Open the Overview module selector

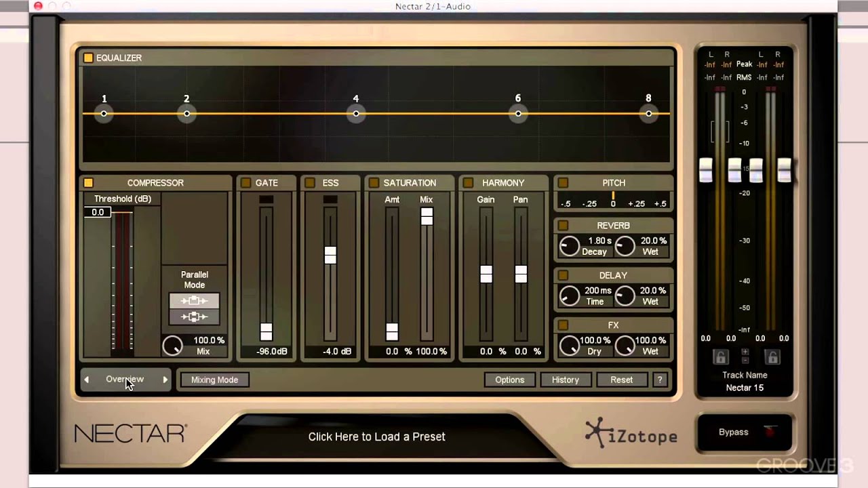[x=125, y=380]
